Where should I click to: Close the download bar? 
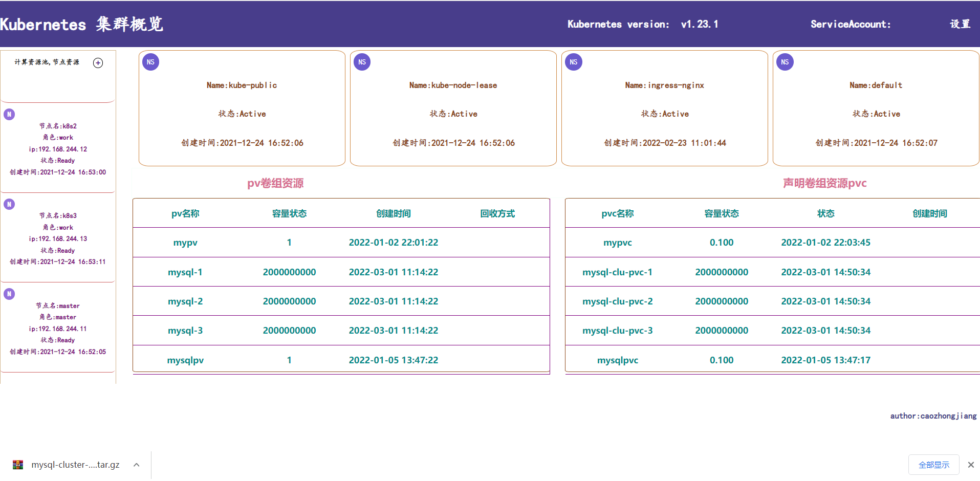(971, 465)
